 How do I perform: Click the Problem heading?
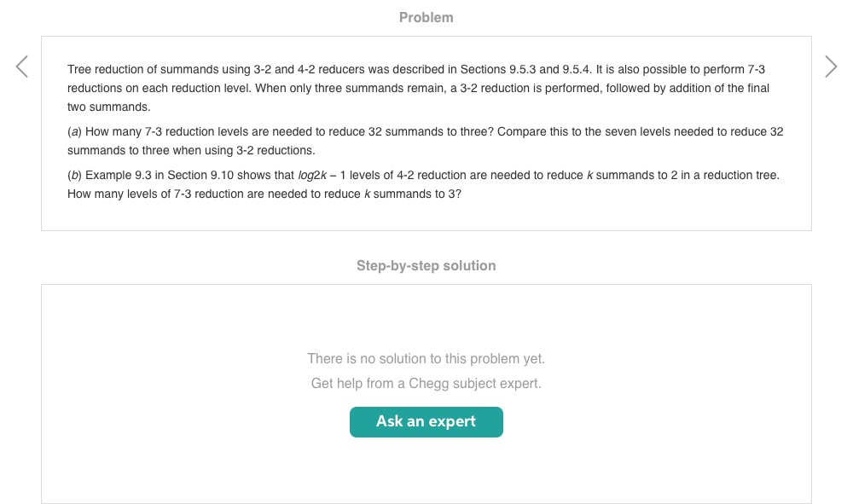pyautogui.click(x=426, y=17)
